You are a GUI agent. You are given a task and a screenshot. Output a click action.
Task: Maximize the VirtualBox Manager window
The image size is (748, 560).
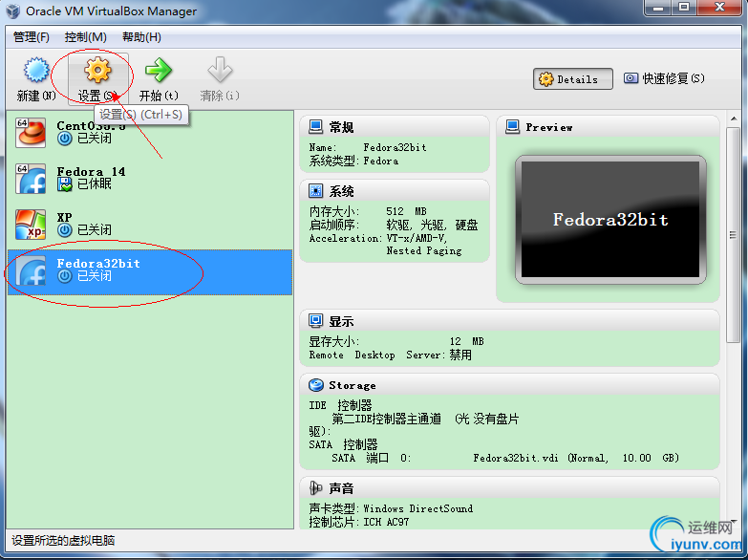(x=684, y=8)
